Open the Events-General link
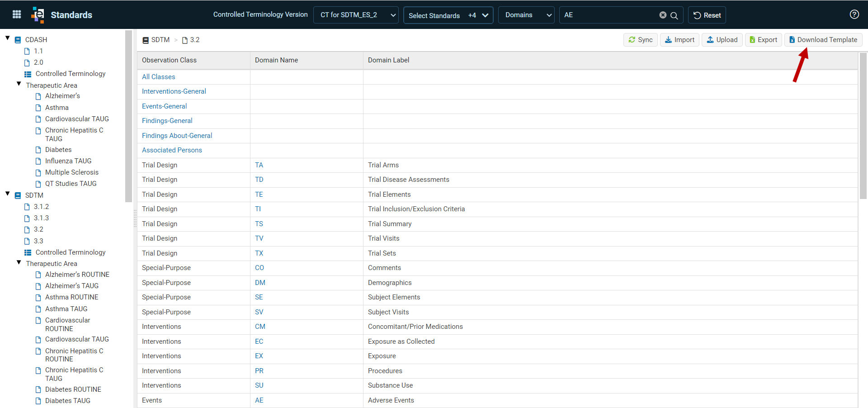Image resolution: width=868 pixels, height=408 pixels. [164, 106]
